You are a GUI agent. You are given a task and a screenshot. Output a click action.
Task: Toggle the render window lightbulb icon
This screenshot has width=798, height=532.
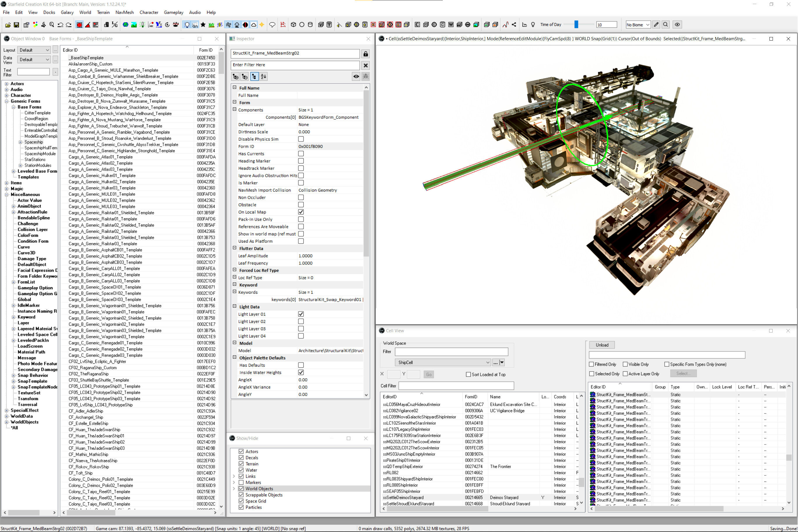tap(187, 24)
